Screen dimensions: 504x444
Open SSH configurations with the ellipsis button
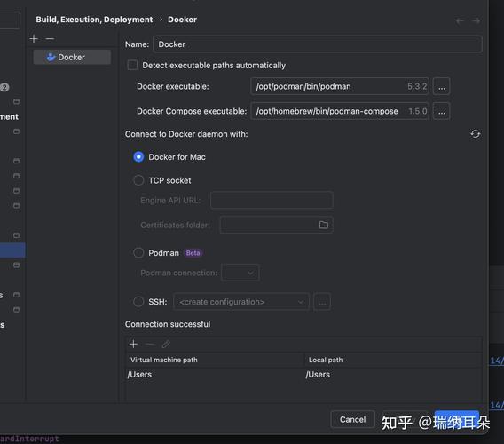[322, 302]
